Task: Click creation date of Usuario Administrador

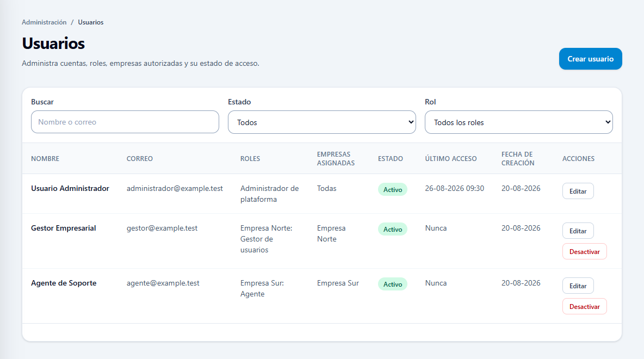Action: (521, 188)
